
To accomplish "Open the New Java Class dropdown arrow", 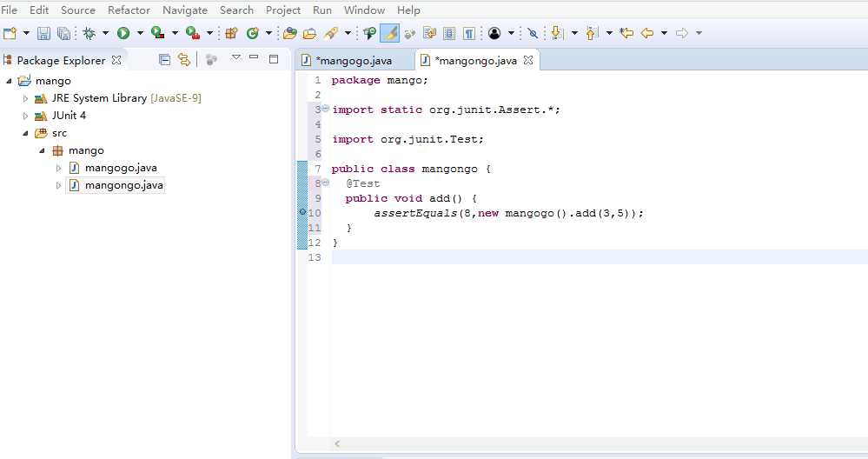I will 269,33.
